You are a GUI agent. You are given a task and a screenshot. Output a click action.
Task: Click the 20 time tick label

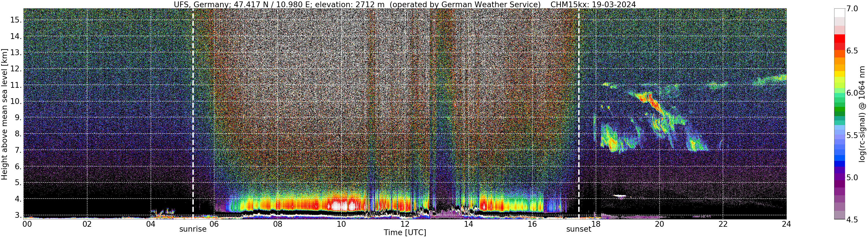click(x=659, y=224)
